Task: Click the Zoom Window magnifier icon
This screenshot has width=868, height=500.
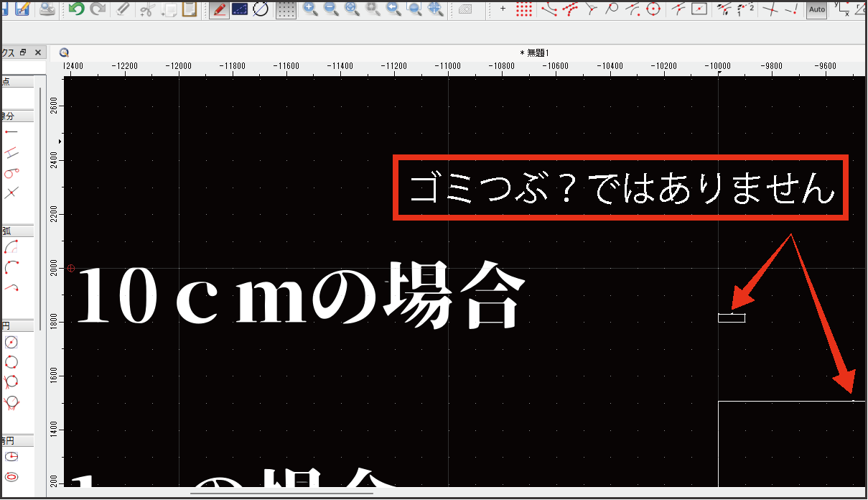Action: [414, 9]
